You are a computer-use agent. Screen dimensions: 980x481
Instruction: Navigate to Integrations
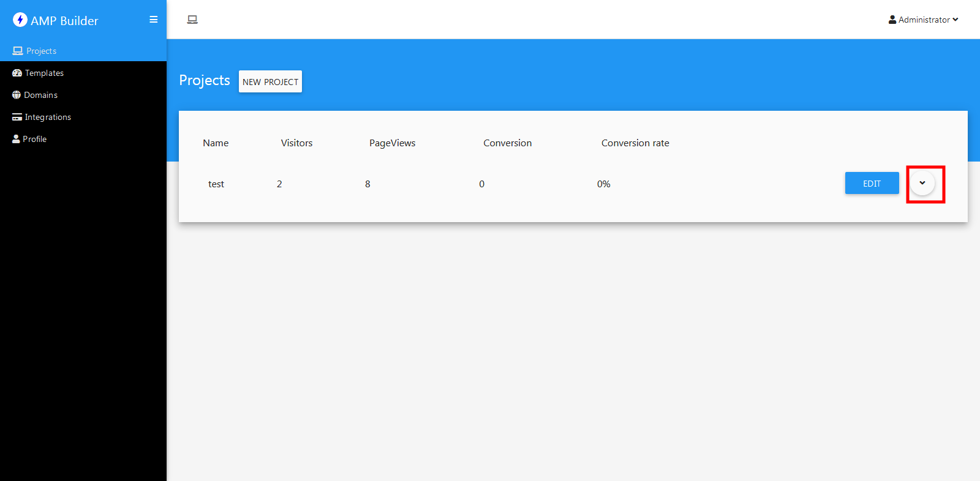[83, 117]
